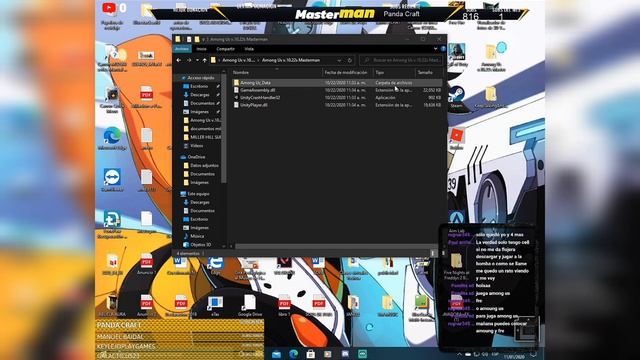
Task: Expand the ribbon with the chevron
Action: (x=436, y=49)
